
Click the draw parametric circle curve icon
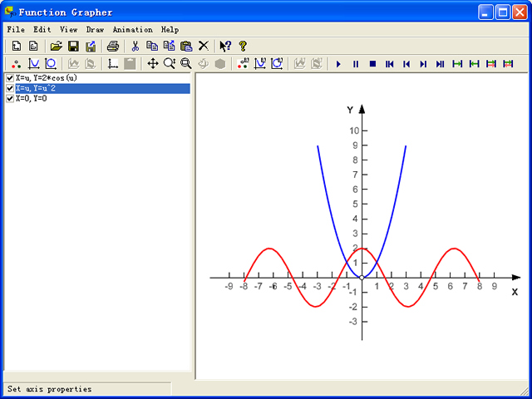(x=51, y=63)
